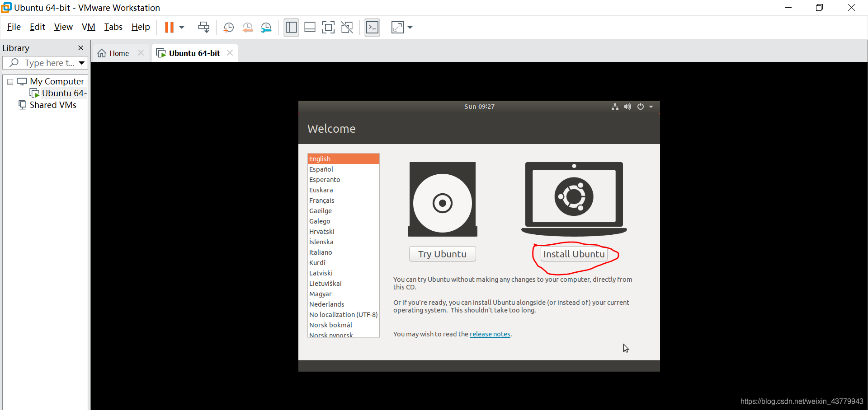
Task: Open the VM menu
Action: (89, 27)
